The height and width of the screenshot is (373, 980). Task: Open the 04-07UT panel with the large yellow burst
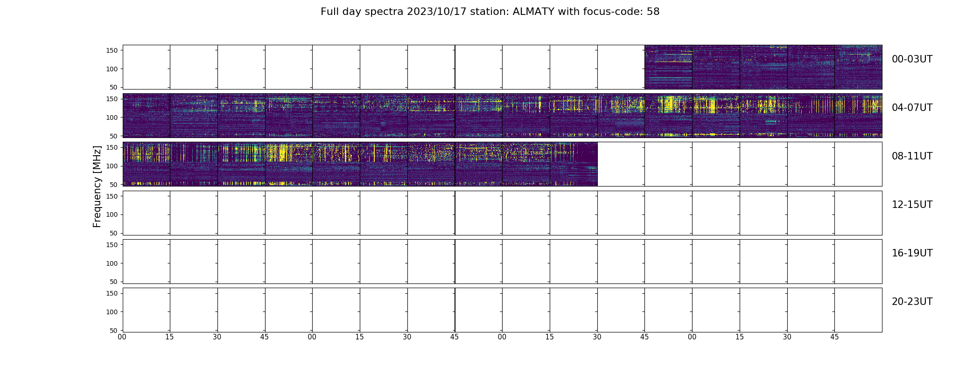point(668,116)
